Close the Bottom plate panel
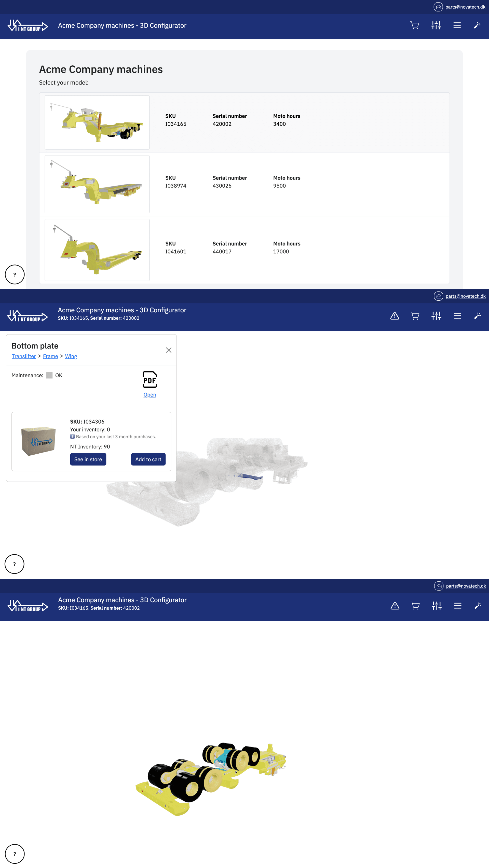489x868 pixels. 169,350
